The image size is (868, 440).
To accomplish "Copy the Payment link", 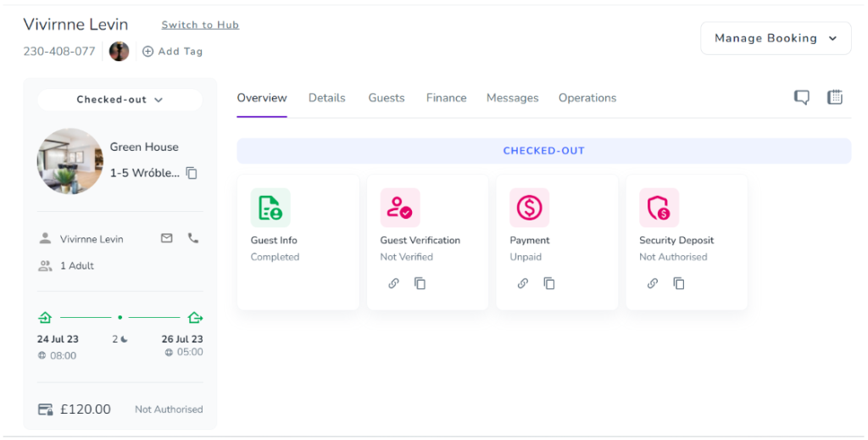I will (x=549, y=283).
